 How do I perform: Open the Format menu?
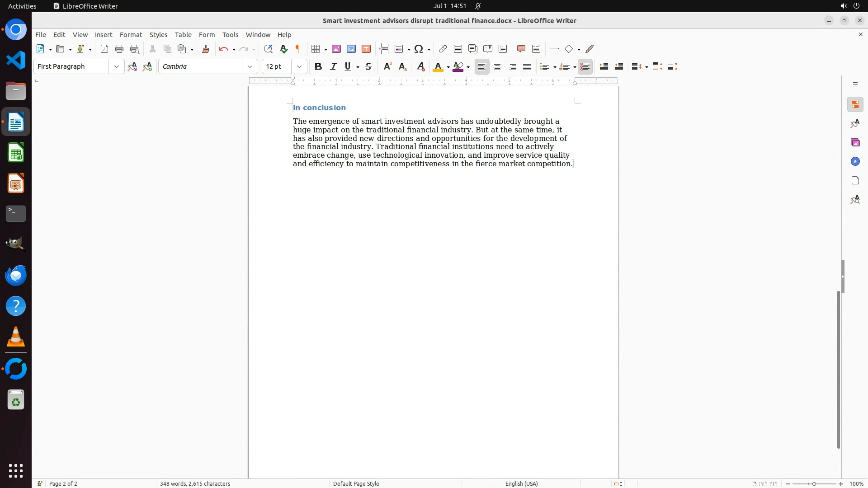coord(131,35)
